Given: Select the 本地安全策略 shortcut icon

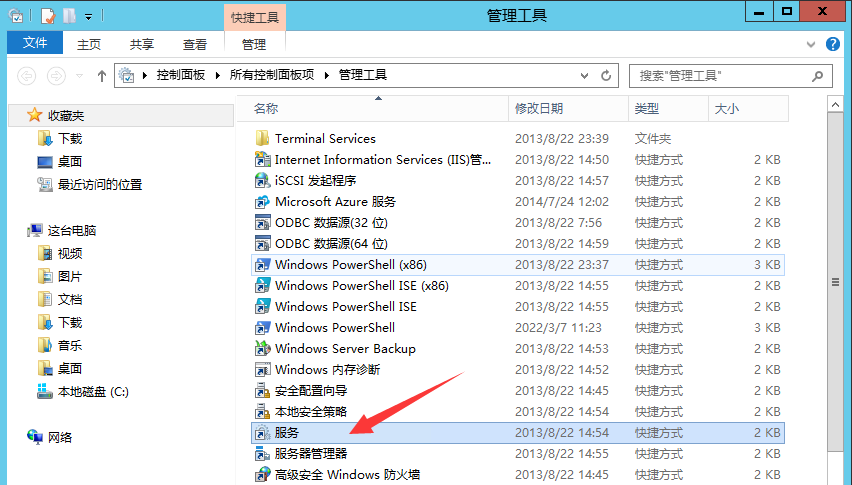Looking at the screenshot, I should point(263,411).
